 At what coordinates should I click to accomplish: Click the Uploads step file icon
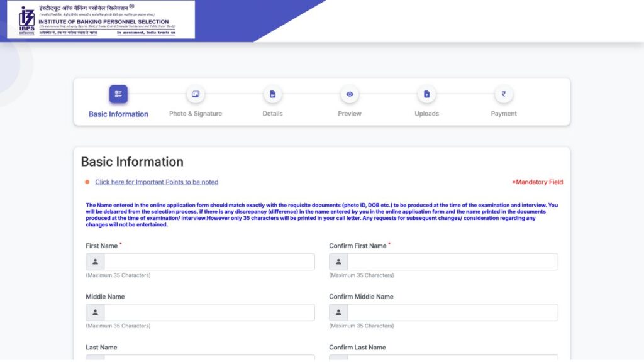click(427, 94)
